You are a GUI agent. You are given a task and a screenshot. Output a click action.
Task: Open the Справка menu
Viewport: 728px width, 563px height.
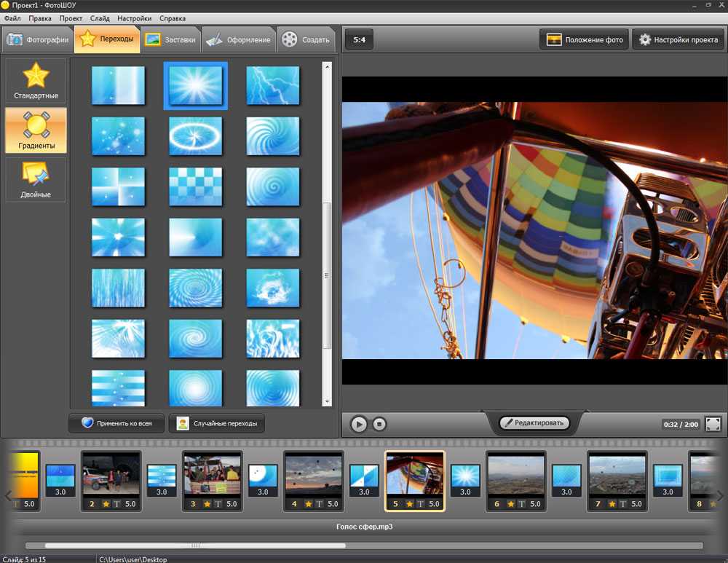pos(173,19)
